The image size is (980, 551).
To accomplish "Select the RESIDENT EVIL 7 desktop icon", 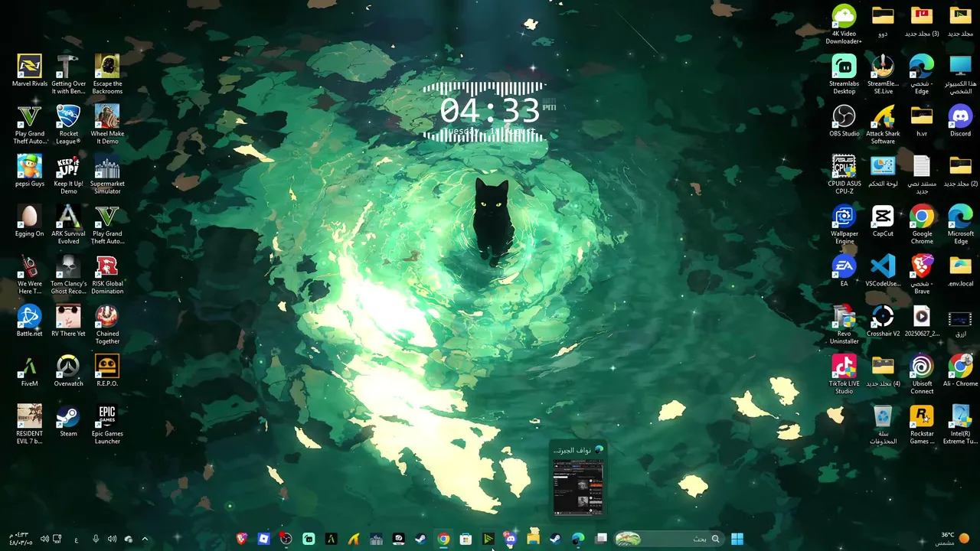I will (x=30, y=425).
